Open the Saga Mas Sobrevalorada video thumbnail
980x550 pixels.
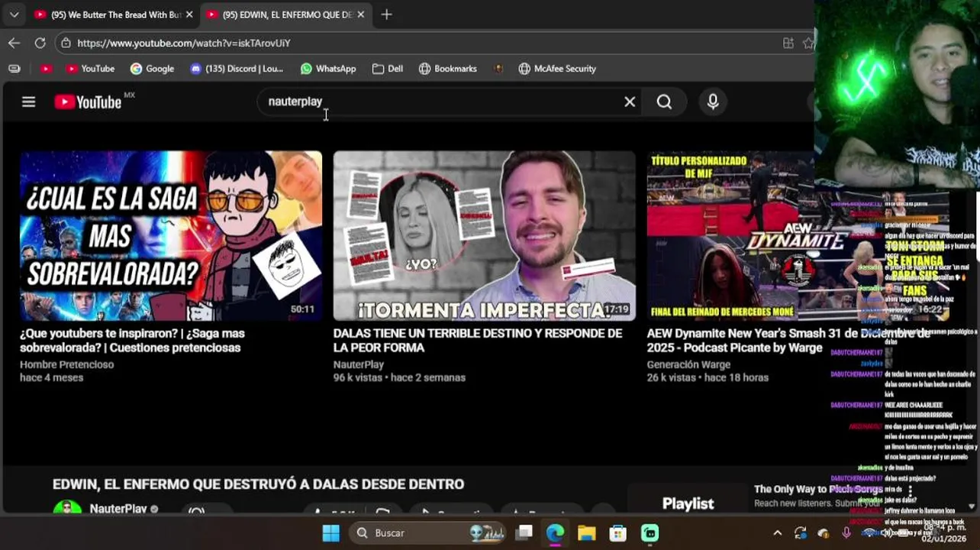click(x=171, y=236)
